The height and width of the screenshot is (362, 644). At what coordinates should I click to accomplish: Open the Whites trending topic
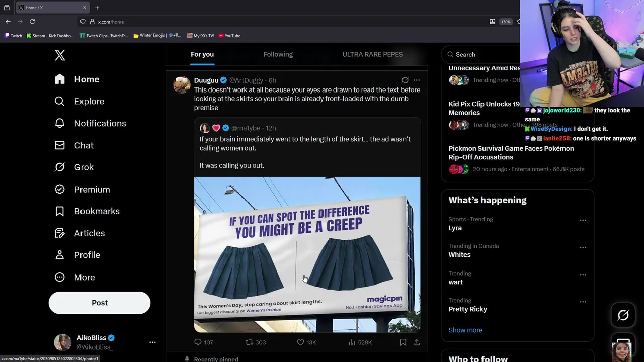[x=459, y=255]
